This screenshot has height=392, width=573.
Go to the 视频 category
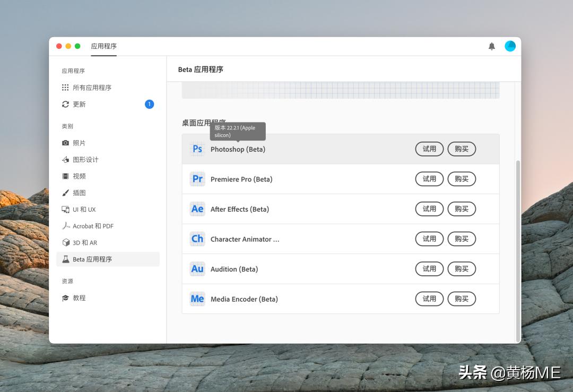pos(79,176)
